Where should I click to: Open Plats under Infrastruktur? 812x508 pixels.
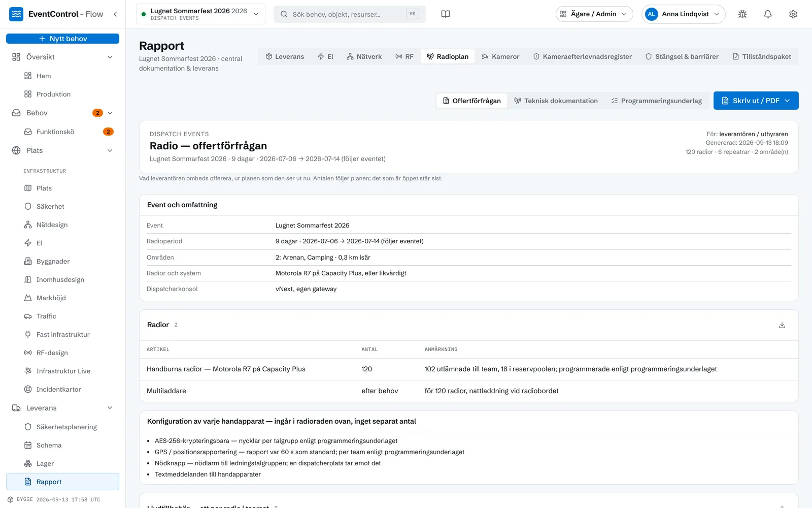coord(62,188)
